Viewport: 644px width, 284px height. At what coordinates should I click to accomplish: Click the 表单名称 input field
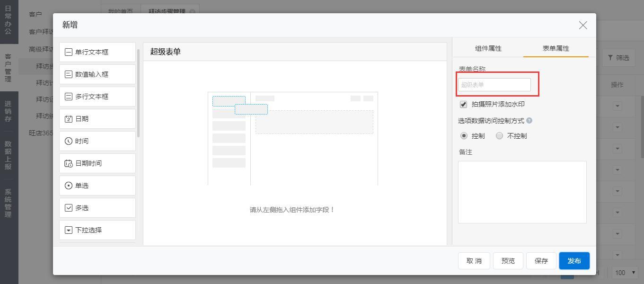pos(494,85)
